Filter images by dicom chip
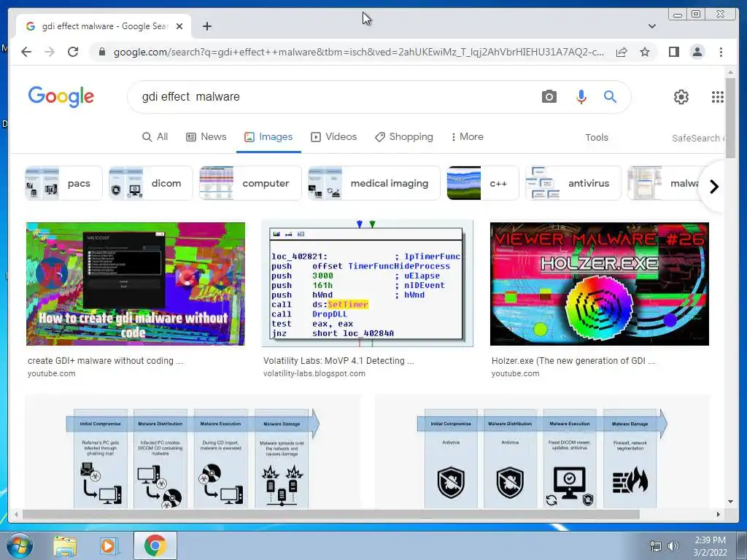The width and height of the screenshot is (747, 560). point(150,183)
